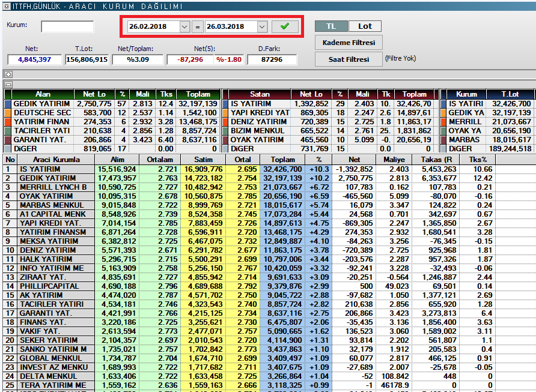Select the IS YATIRIM row in main table
536x392 pixels.
click(x=249, y=169)
